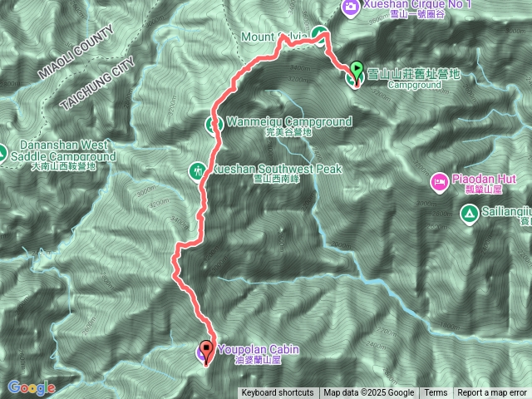Select the red route end marker pin
532x399 pixels.
(206, 353)
